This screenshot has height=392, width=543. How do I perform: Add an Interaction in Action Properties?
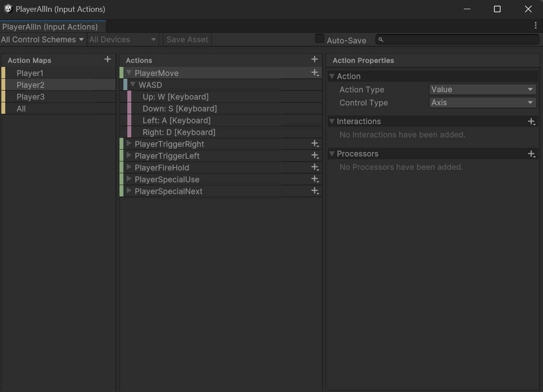point(531,121)
